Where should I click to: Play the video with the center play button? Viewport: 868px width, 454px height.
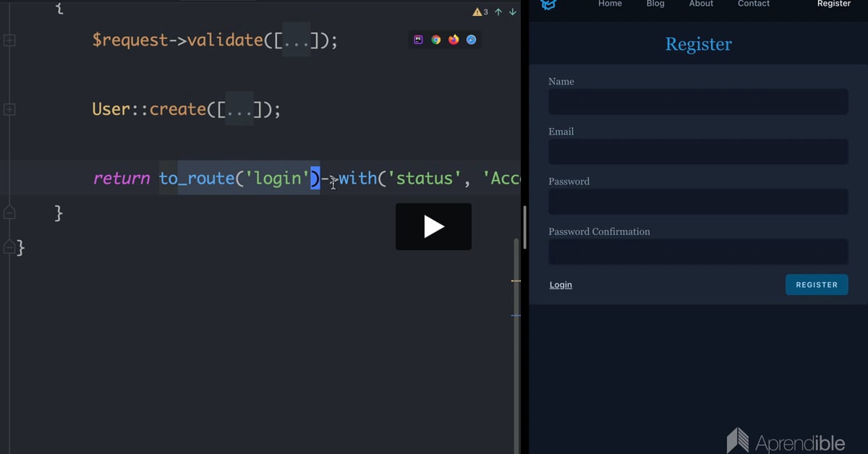433,227
